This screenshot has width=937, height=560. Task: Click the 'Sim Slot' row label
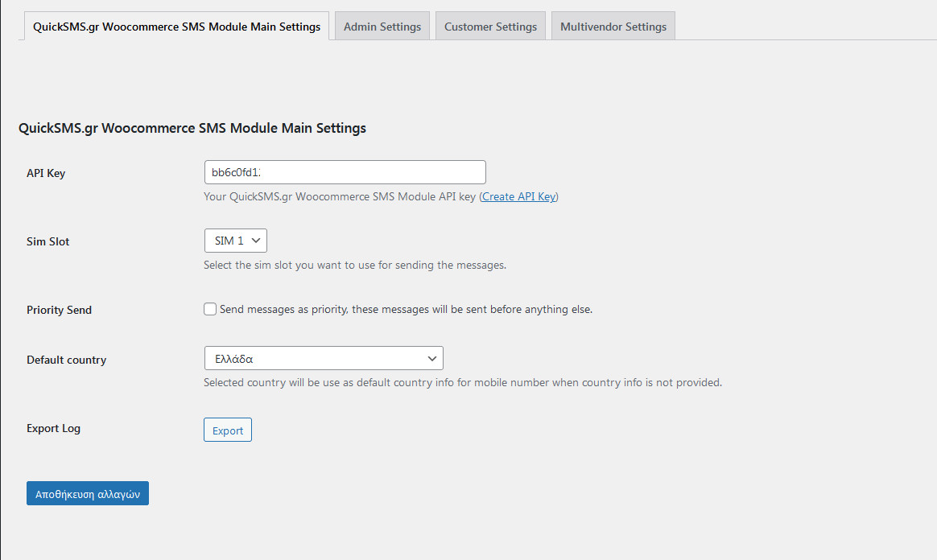[x=48, y=241]
